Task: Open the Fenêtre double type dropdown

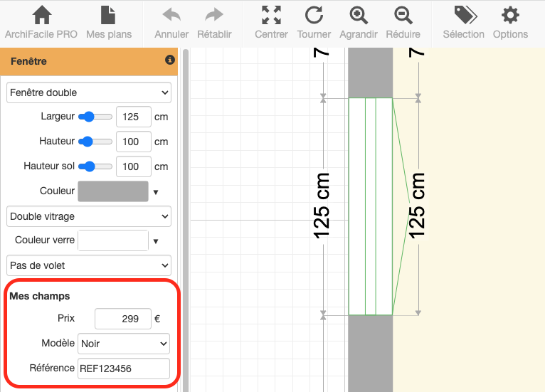Action: tap(89, 92)
